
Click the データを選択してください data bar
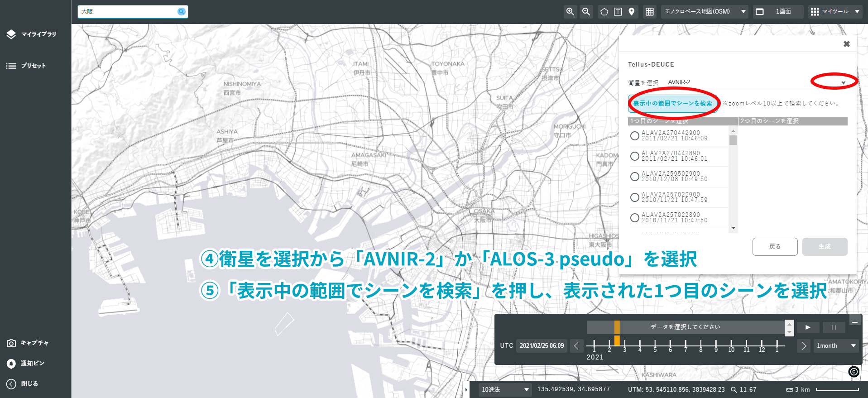point(685,327)
